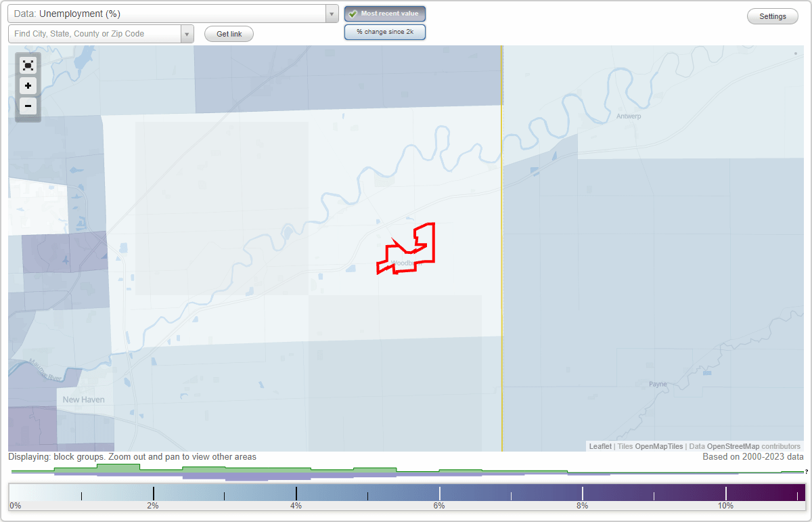The height and width of the screenshot is (522, 812).
Task: Zoom out with the minus button
Action: pos(28,106)
